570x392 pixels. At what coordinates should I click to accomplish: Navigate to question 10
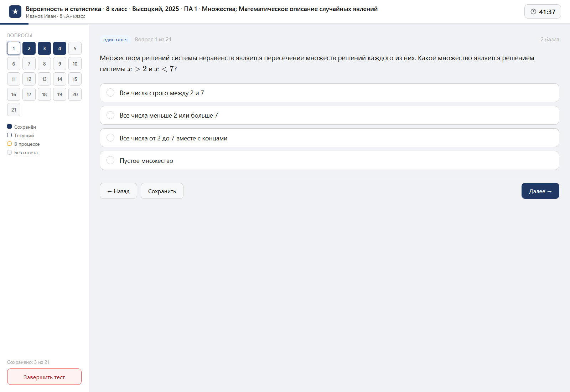click(x=75, y=64)
